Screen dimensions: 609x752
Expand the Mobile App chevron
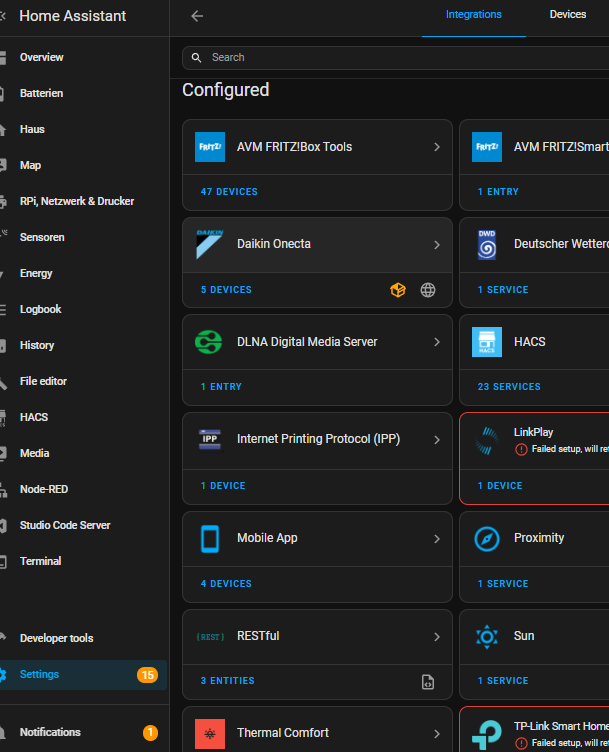[437, 538]
